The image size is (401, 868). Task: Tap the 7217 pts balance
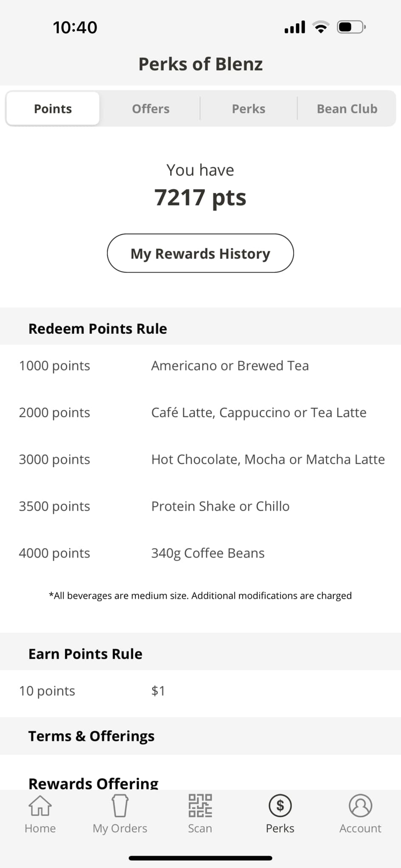click(200, 198)
